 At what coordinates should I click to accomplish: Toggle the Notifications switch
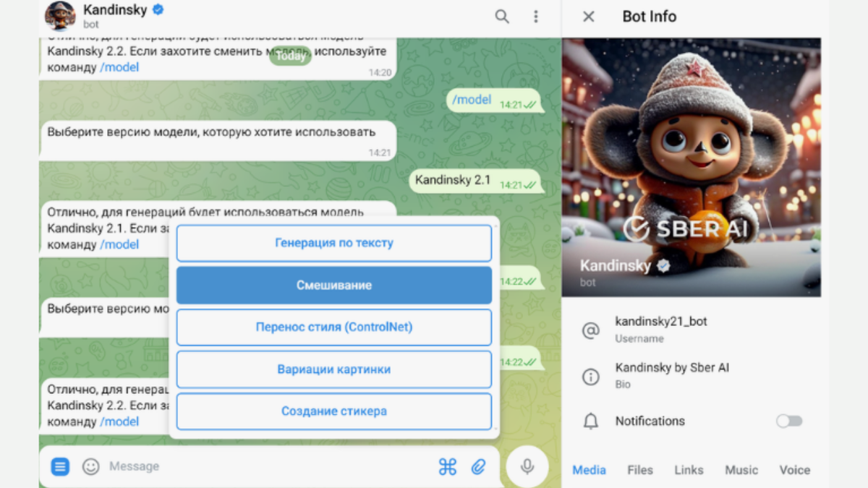point(789,421)
